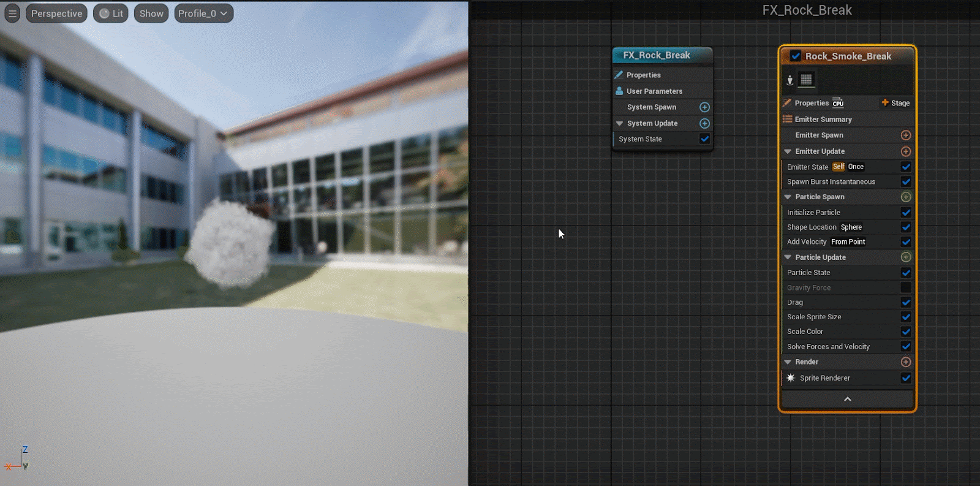Open the Profile_0 dropdown
The height and width of the screenshot is (486, 980).
coord(203,13)
